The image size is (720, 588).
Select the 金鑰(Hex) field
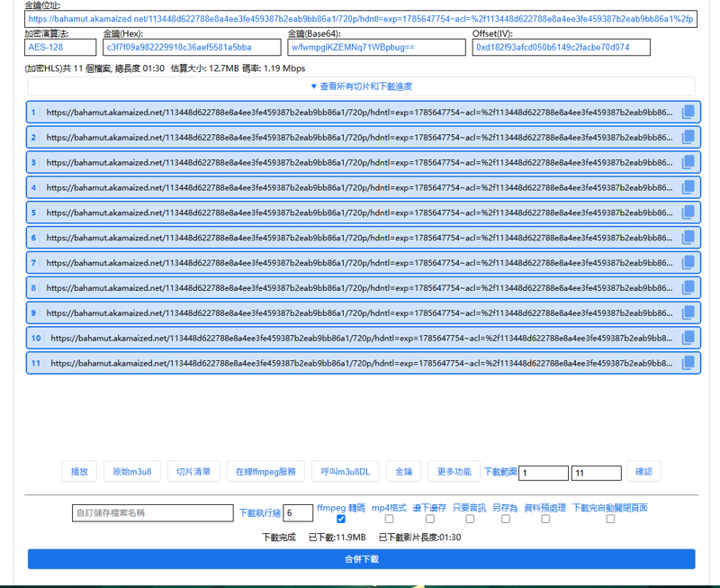coord(192,48)
